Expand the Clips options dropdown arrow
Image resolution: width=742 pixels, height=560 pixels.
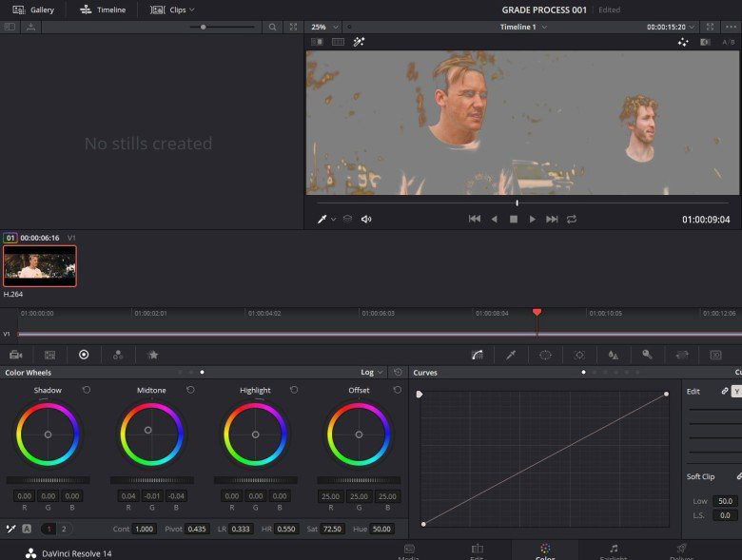coord(191,10)
